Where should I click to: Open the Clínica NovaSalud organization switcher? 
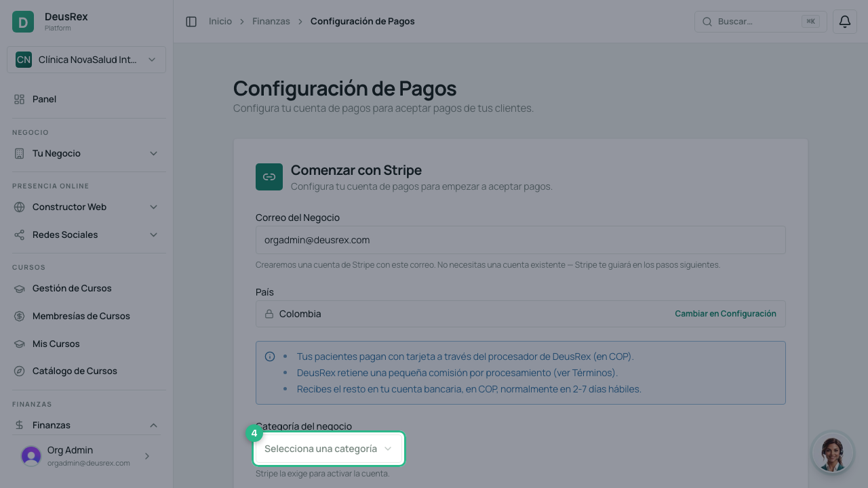click(86, 60)
